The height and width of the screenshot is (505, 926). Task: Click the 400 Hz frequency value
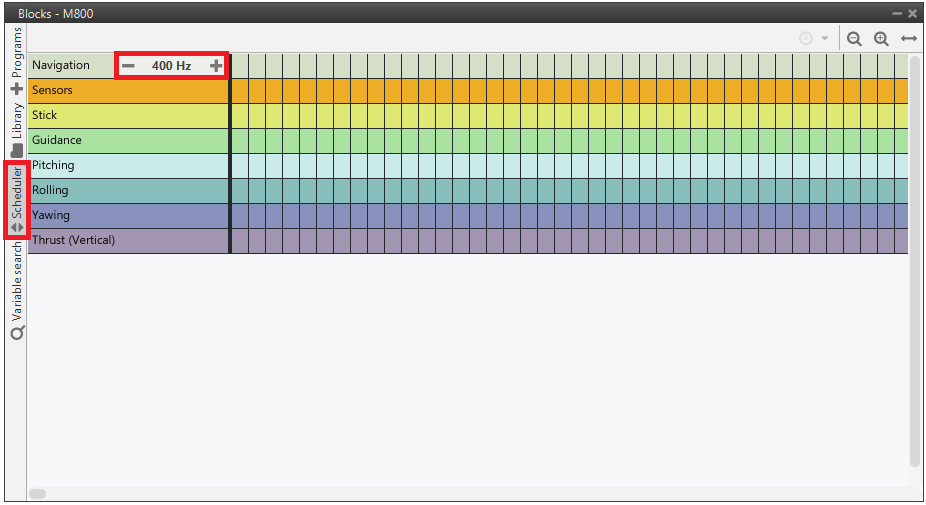pyautogui.click(x=171, y=66)
